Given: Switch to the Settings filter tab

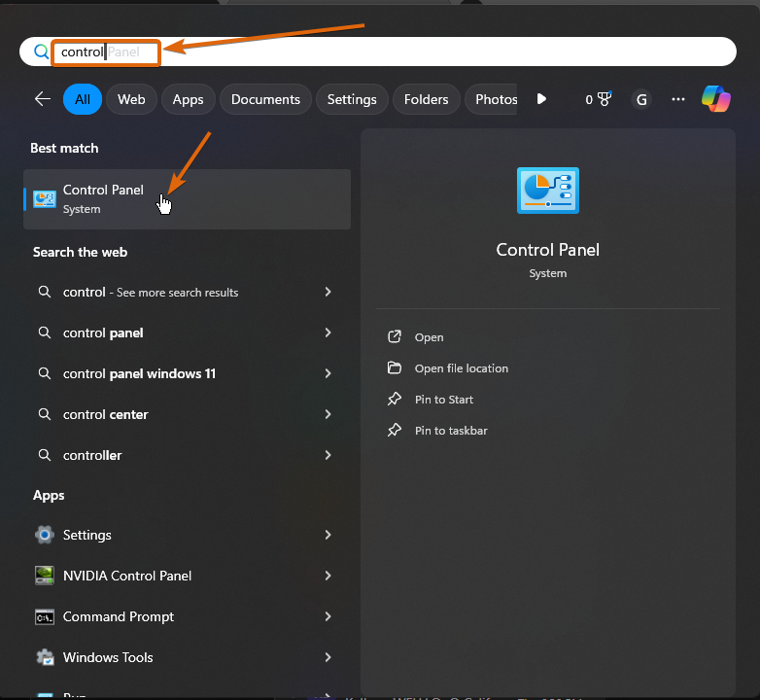Looking at the screenshot, I should (352, 99).
